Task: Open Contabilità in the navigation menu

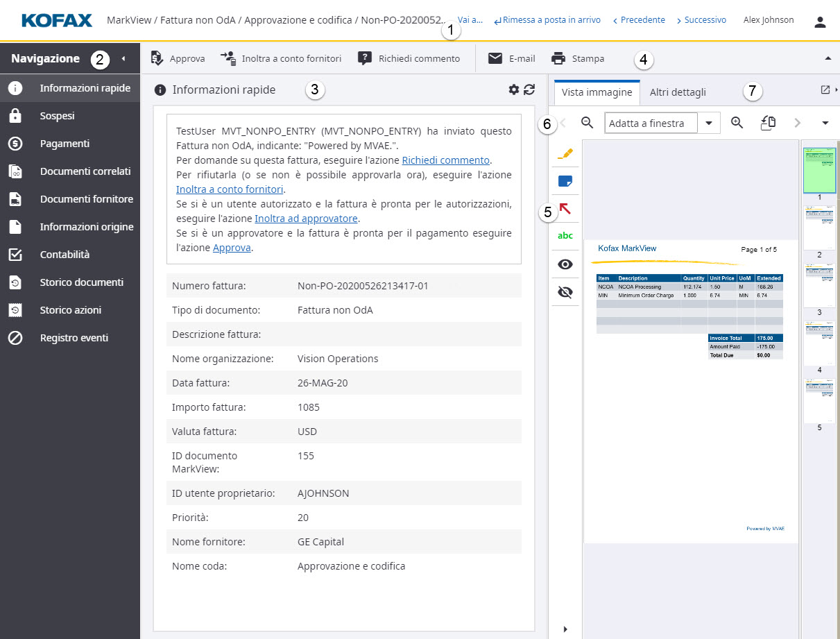Action: [x=65, y=255]
